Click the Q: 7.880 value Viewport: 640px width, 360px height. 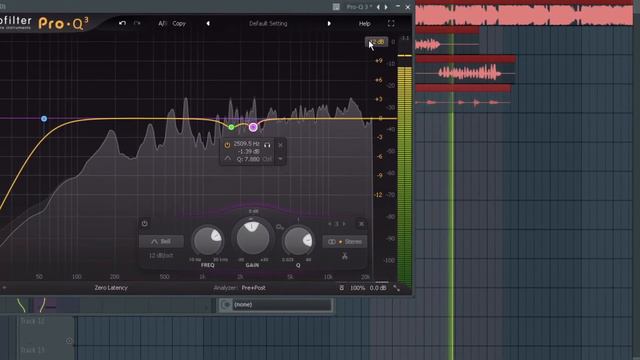click(x=248, y=159)
